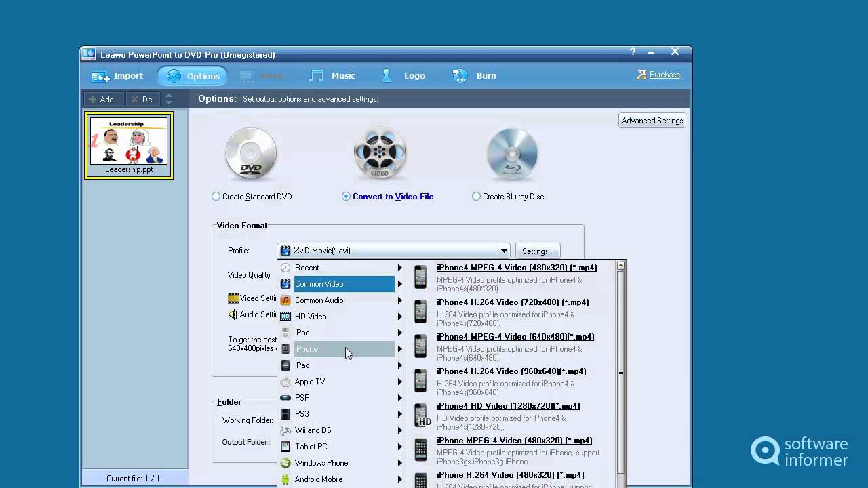Click the Del file button
This screenshot has height=488, width=868.
point(143,99)
